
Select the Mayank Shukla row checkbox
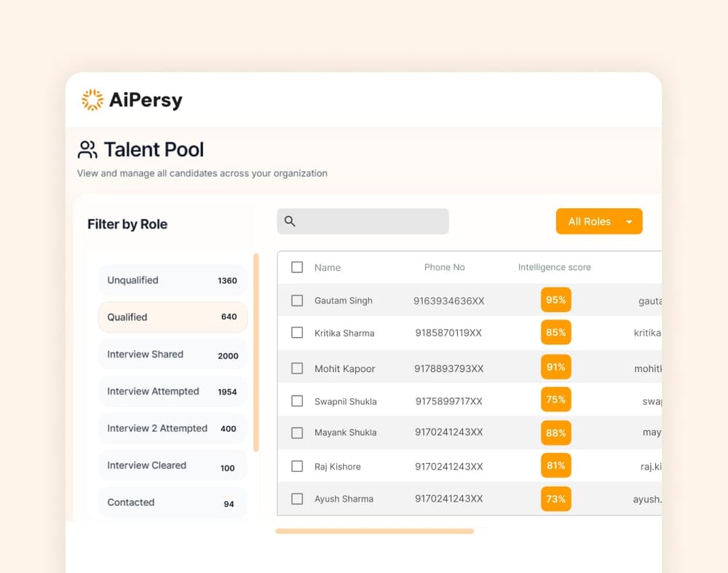coord(297,432)
